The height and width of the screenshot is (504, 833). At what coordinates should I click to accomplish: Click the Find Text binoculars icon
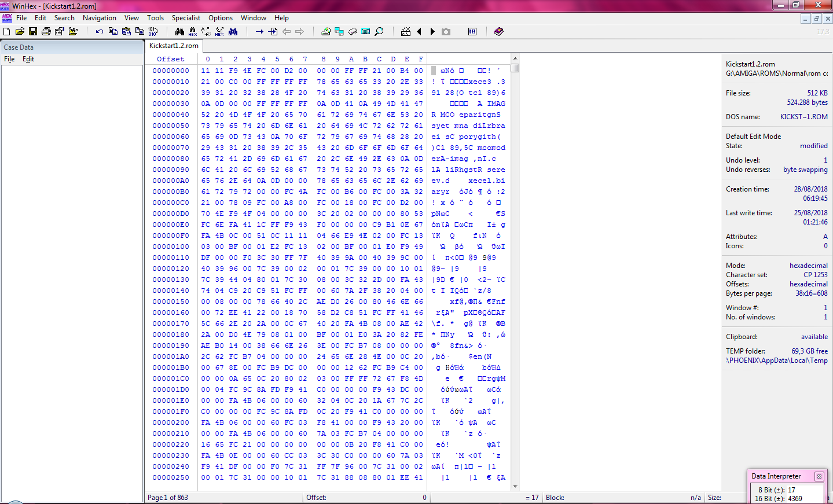click(x=179, y=31)
